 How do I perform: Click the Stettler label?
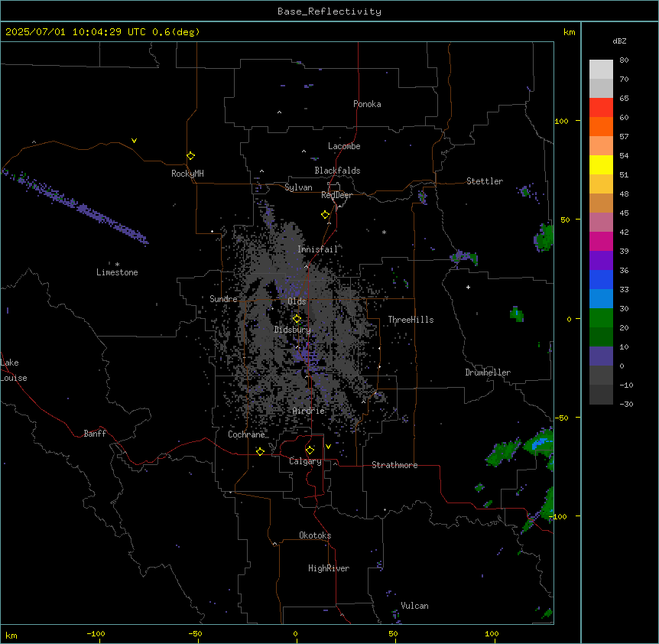click(x=485, y=181)
